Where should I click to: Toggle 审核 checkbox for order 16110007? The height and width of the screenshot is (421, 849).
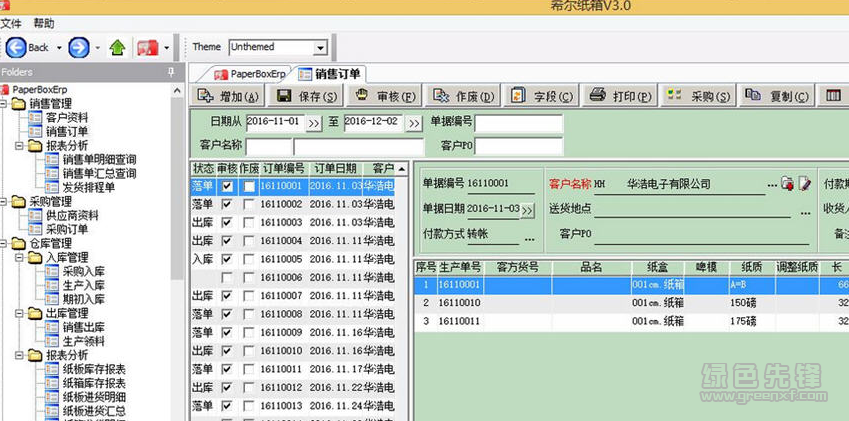227,296
